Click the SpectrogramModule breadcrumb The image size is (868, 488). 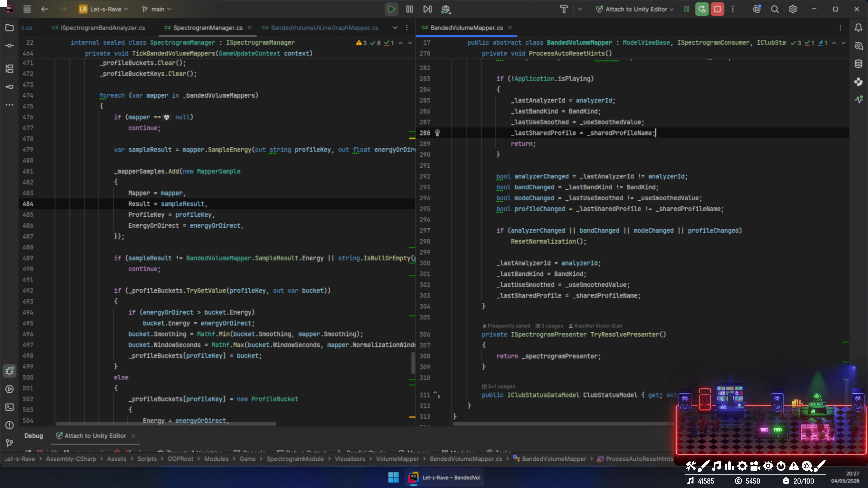tap(295, 459)
